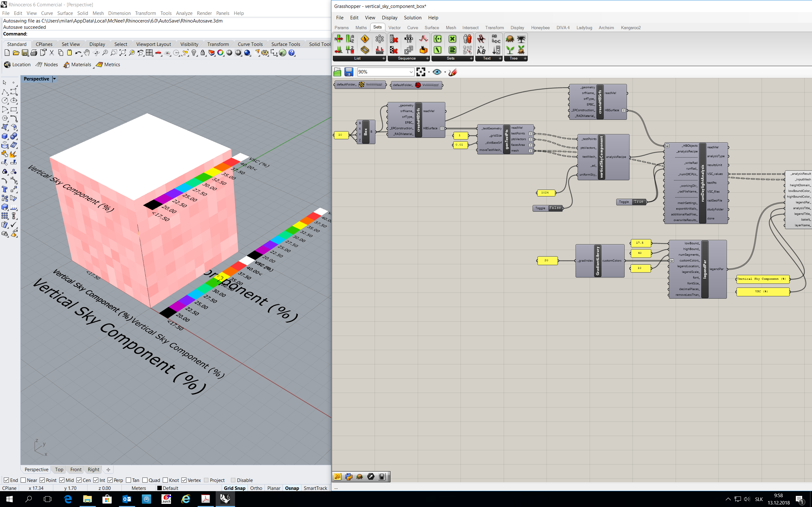Click the Grasshopper sketch (red pen) tool icon
The height and width of the screenshot is (507, 812).
click(x=453, y=72)
